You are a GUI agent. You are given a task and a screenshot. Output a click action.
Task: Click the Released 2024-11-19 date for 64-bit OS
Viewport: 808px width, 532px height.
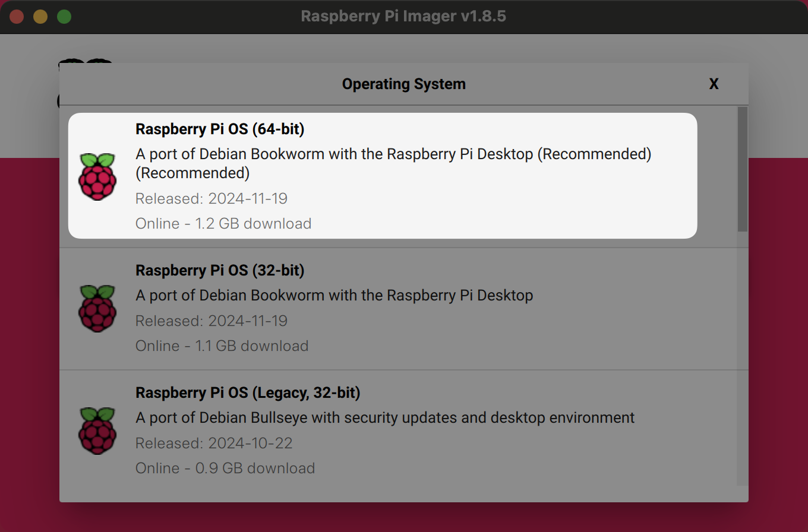211,198
